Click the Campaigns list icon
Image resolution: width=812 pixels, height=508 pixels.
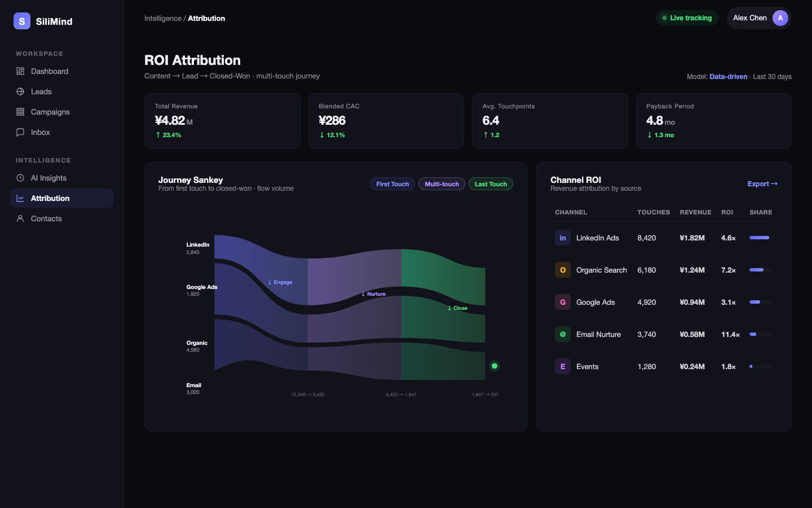point(20,112)
